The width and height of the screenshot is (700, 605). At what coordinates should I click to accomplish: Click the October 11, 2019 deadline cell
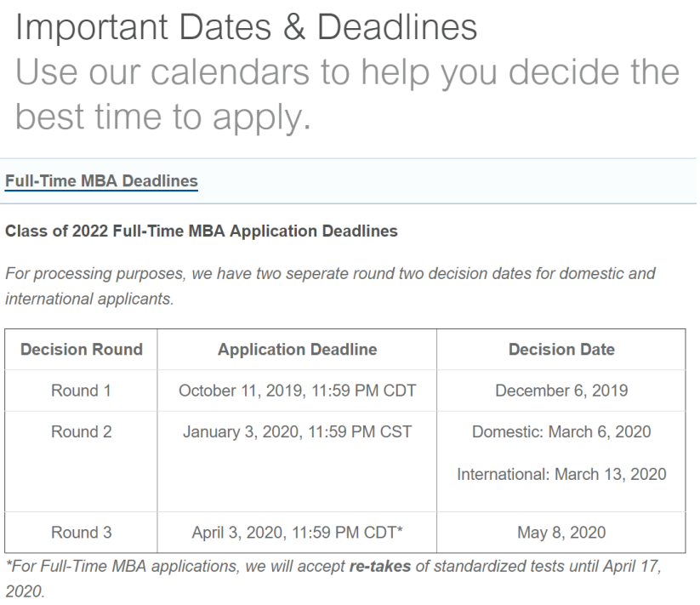297,391
